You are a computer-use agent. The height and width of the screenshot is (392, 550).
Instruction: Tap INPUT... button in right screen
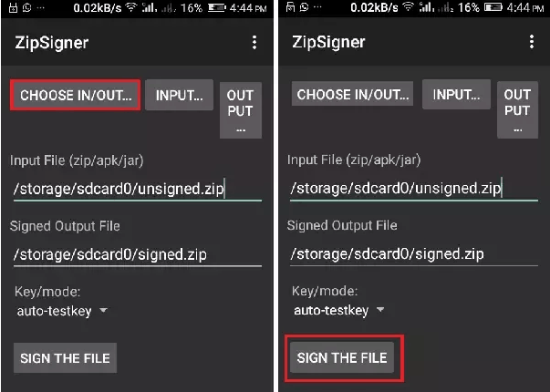(x=456, y=94)
